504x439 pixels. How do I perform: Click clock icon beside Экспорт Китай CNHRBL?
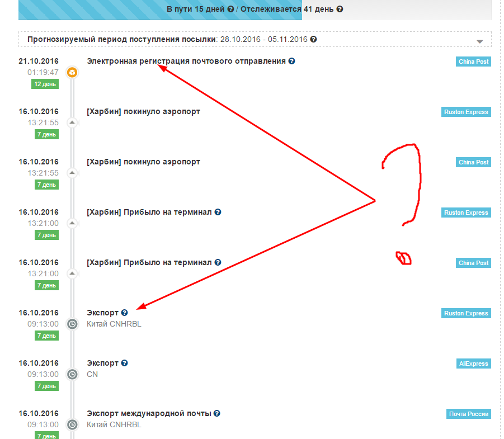tap(72, 324)
